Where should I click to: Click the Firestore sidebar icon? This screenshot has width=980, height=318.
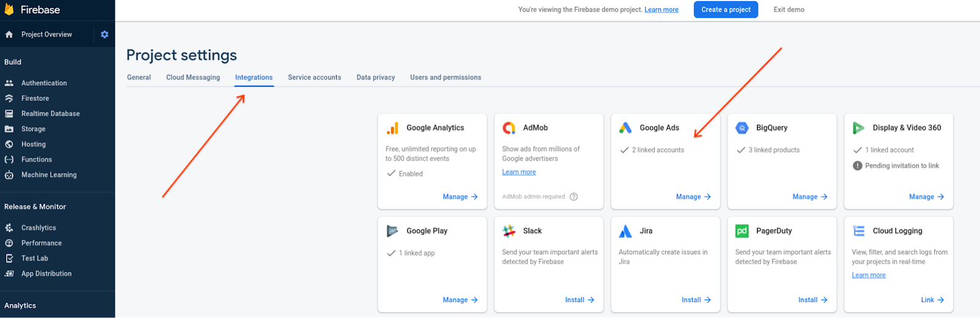(9, 98)
